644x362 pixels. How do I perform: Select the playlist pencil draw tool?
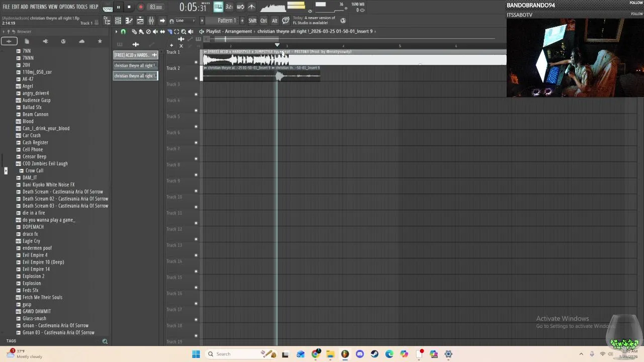134,32
